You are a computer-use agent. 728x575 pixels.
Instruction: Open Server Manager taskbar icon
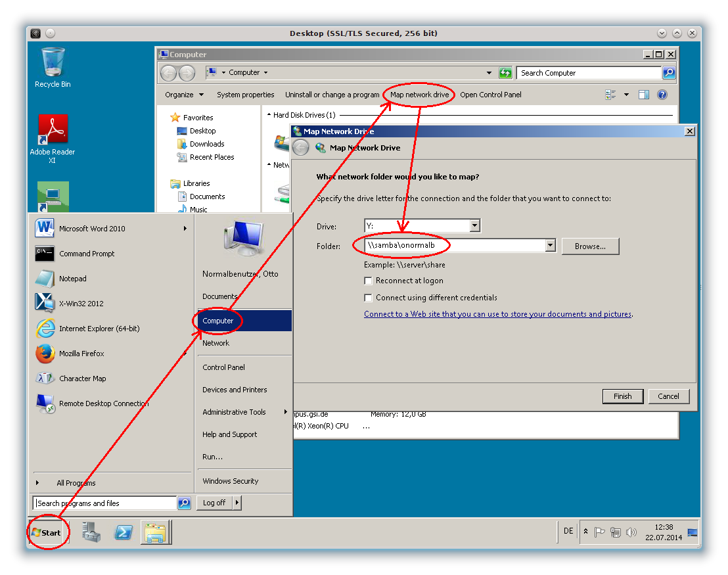coord(91,532)
